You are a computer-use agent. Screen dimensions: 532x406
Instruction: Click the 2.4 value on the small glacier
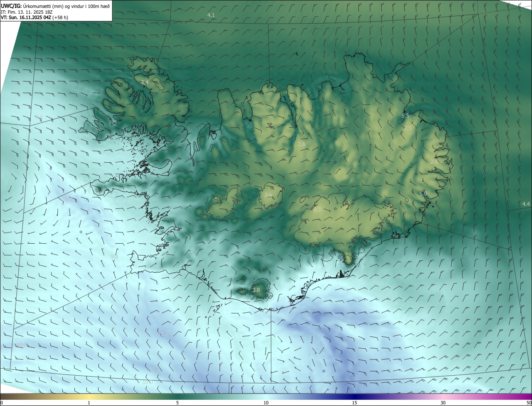(x=268, y=195)
